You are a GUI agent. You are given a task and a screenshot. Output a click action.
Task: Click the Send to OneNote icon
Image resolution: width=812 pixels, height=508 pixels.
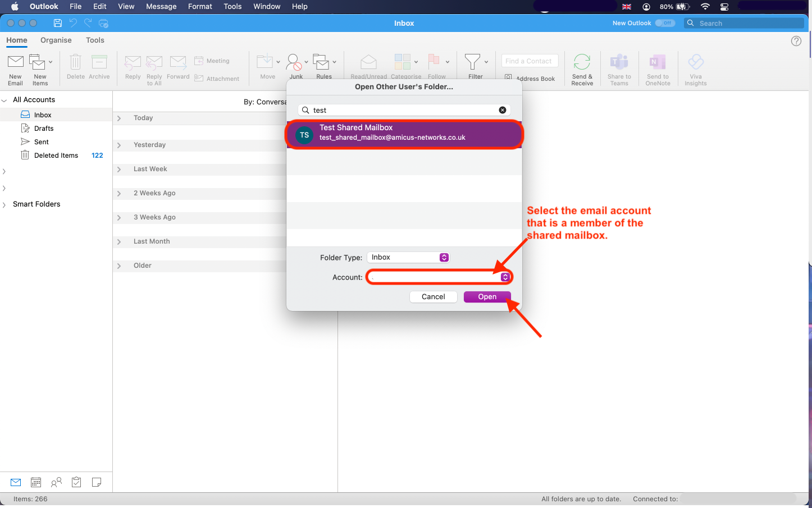click(x=658, y=62)
